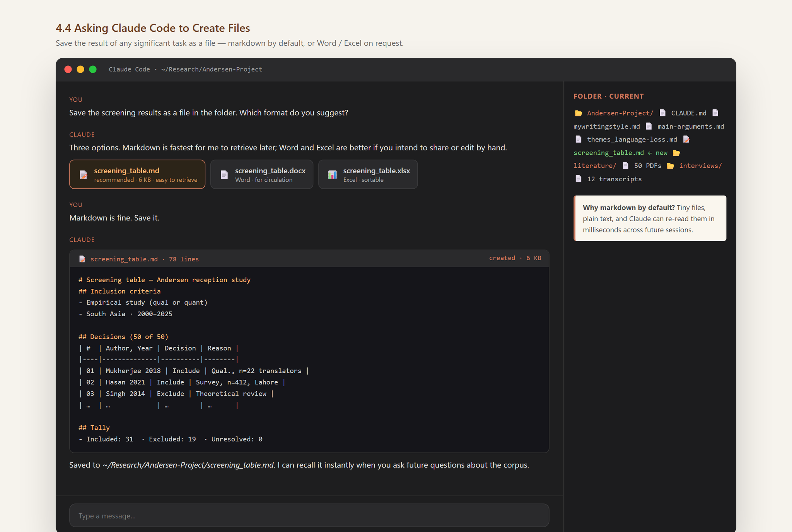The width and height of the screenshot is (792, 532).
Task: Focus the Type a message input
Action: point(309,515)
